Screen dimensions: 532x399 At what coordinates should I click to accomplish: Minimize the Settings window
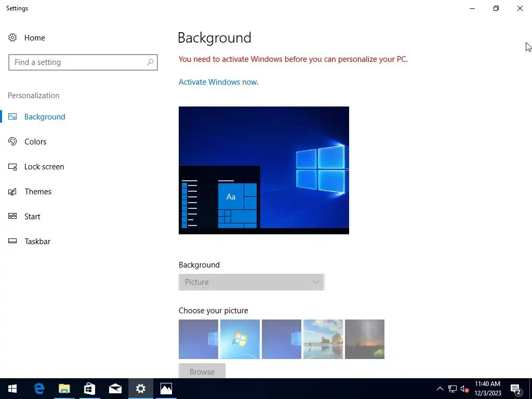(x=472, y=8)
